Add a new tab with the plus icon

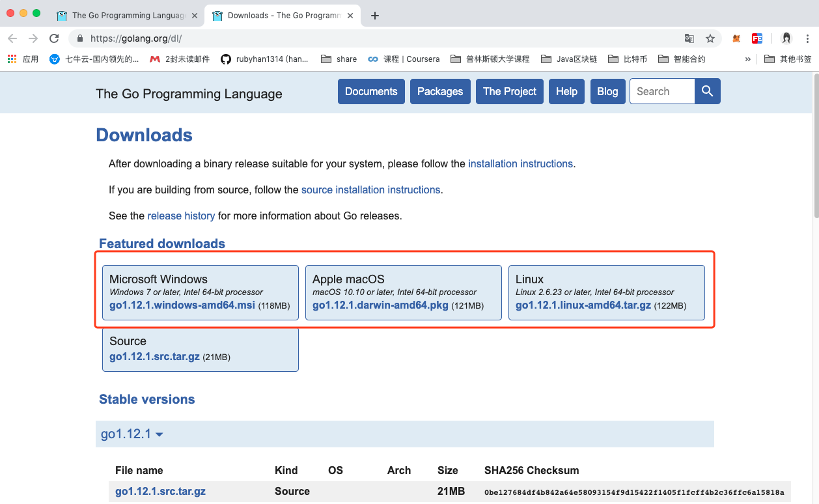tap(374, 16)
